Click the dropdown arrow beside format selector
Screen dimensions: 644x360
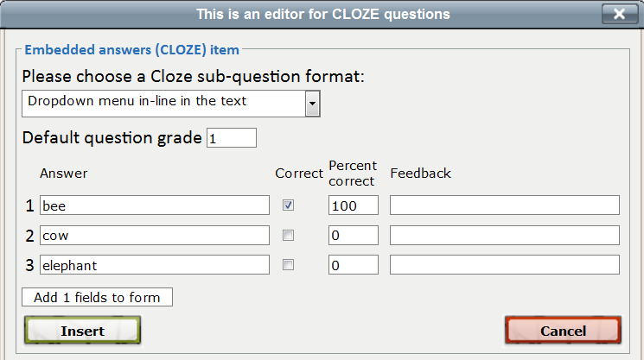tap(313, 104)
